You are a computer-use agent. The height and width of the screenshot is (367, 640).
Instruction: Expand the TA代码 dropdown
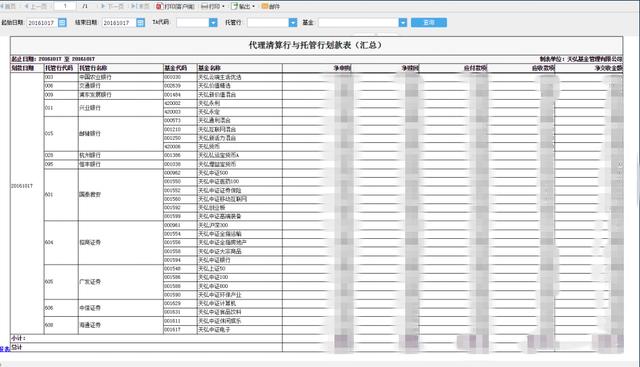click(213, 22)
